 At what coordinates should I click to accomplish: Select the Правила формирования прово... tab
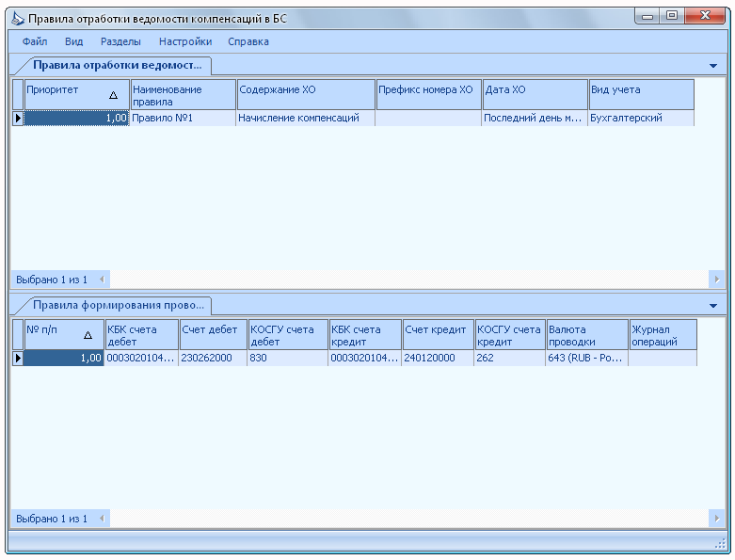[118, 306]
